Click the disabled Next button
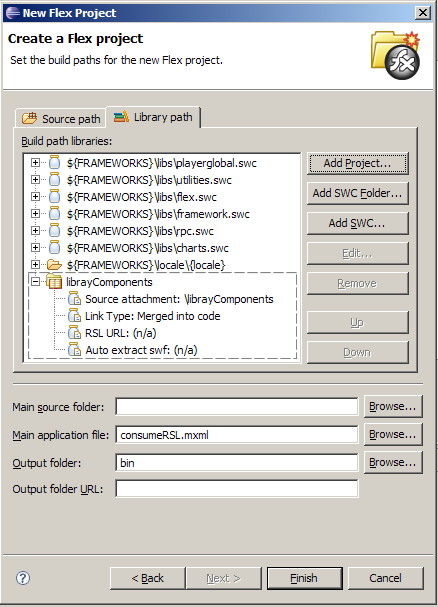 (223, 578)
